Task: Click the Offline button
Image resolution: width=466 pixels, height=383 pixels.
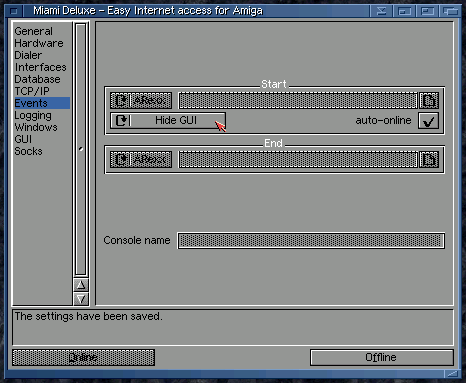Action: [x=381, y=357]
